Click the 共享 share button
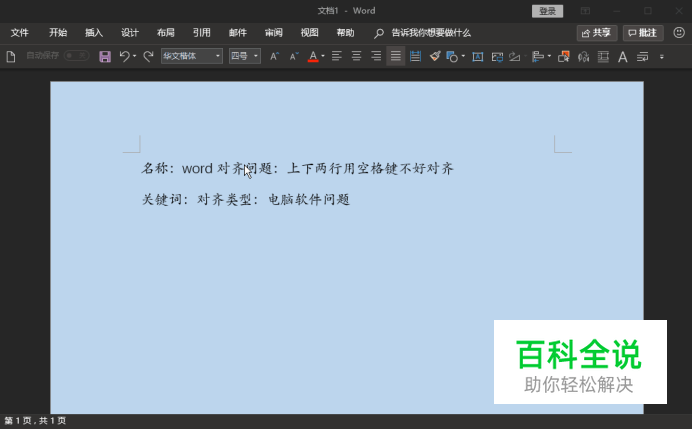692x429 pixels. (x=596, y=33)
